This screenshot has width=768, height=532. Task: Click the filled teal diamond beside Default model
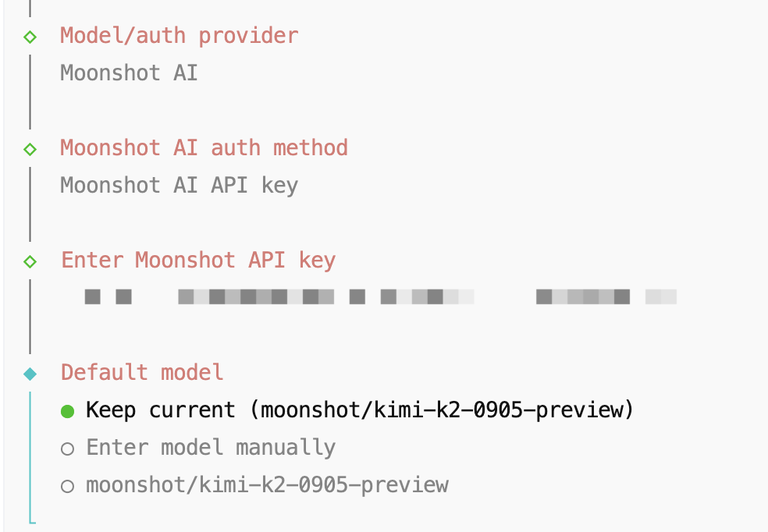[x=30, y=374]
